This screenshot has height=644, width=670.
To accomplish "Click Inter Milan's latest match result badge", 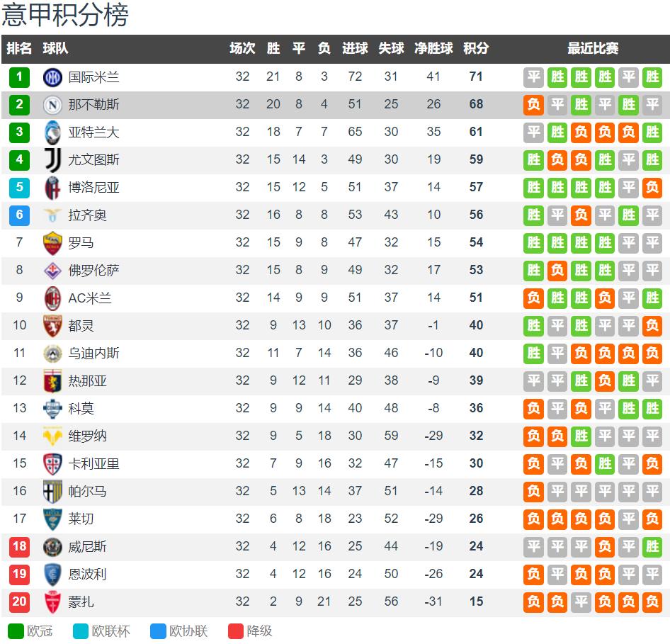I will 652,77.
